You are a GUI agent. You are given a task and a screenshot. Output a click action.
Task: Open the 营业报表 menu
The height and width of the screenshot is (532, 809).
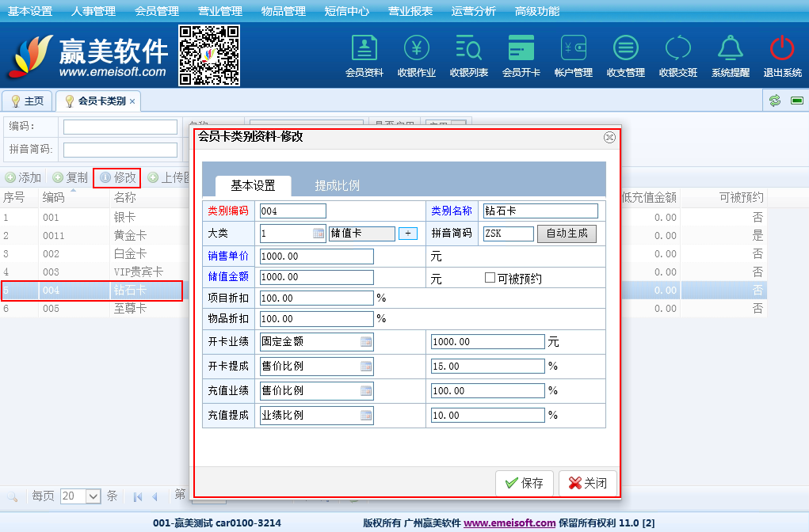410,11
